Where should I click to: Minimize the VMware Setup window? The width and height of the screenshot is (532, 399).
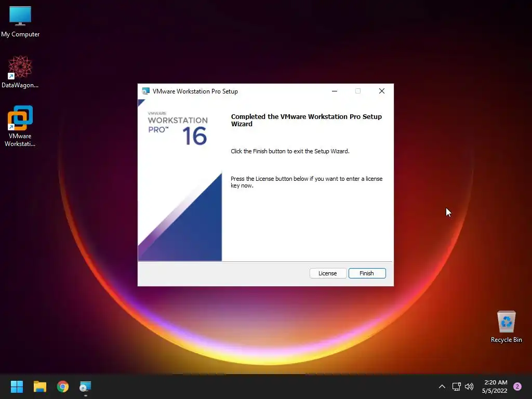335,91
